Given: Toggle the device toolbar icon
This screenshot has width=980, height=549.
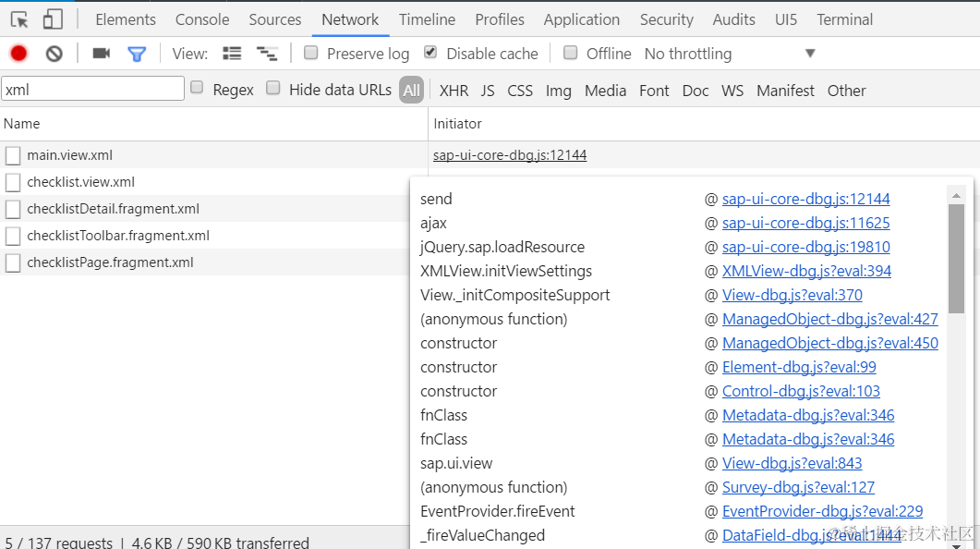Looking at the screenshot, I should [53, 19].
